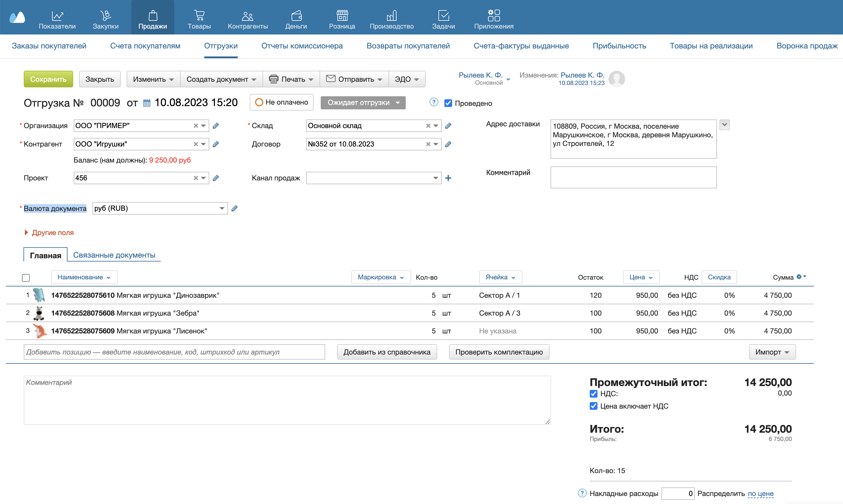The width and height of the screenshot is (843, 504).
Task: Click the Деньги finance icon
Action: (x=295, y=13)
